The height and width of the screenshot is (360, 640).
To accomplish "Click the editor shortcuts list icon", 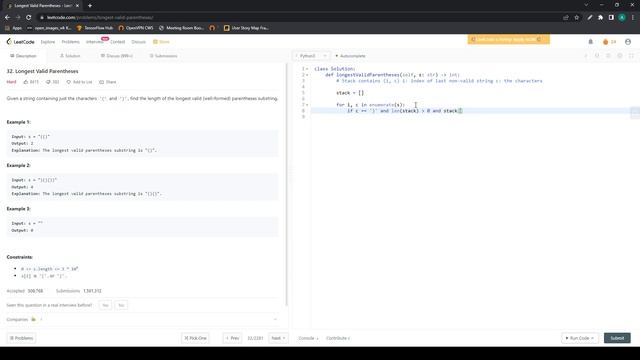I will [x=609, y=56].
